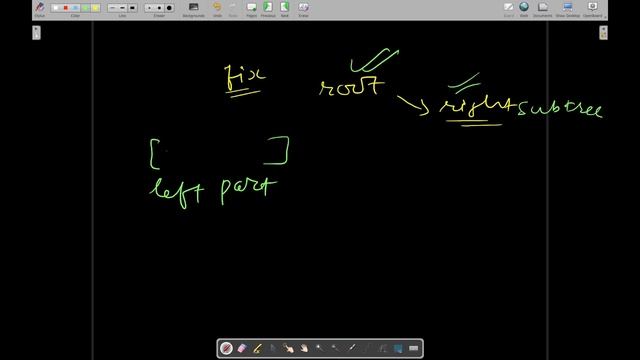Choose the thick line width
The image size is (640, 360).
click(x=132, y=8)
